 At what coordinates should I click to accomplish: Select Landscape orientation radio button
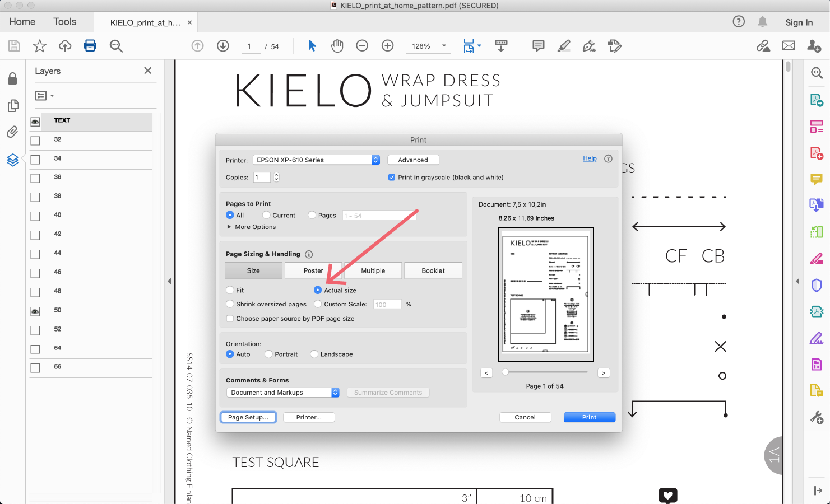point(314,354)
